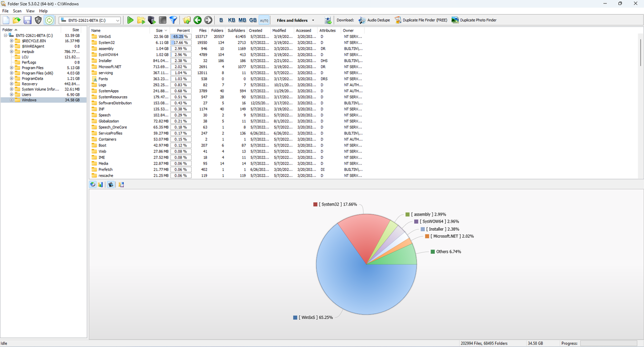This screenshot has height=347, width=644.
Task: Save the scan using the floppy disk icon
Action: pyautogui.click(x=27, y=20)
